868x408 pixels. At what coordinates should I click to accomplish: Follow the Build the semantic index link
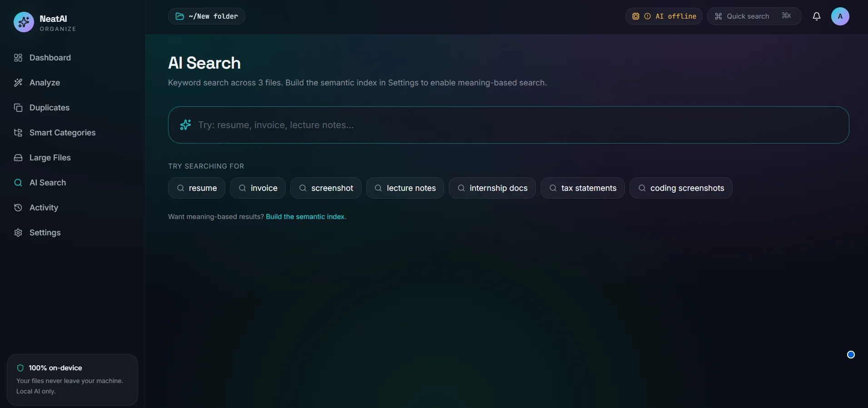306,217
